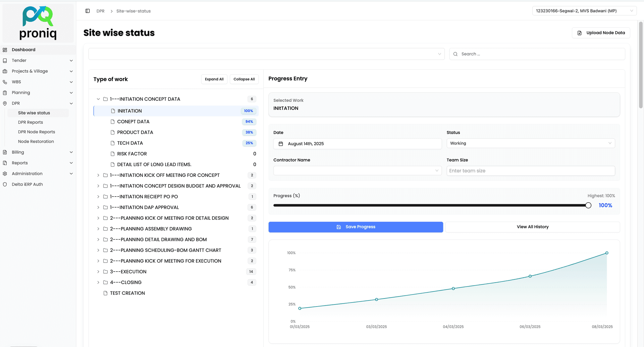Screen dimensions: 644x347
Task: Open the project selector dropdown at top right
Action: [584, 11]
